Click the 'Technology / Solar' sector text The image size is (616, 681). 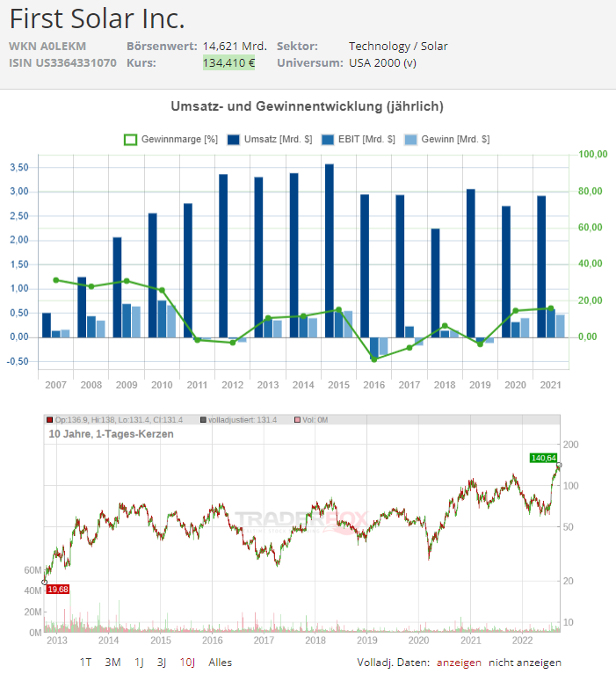pyautogui.click(x=398, y=46)
